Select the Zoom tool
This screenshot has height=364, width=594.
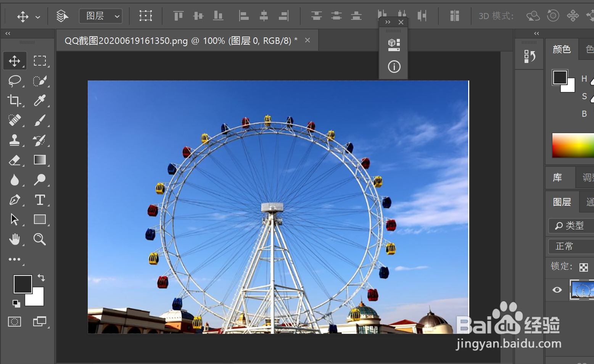[x=40, y=240]
